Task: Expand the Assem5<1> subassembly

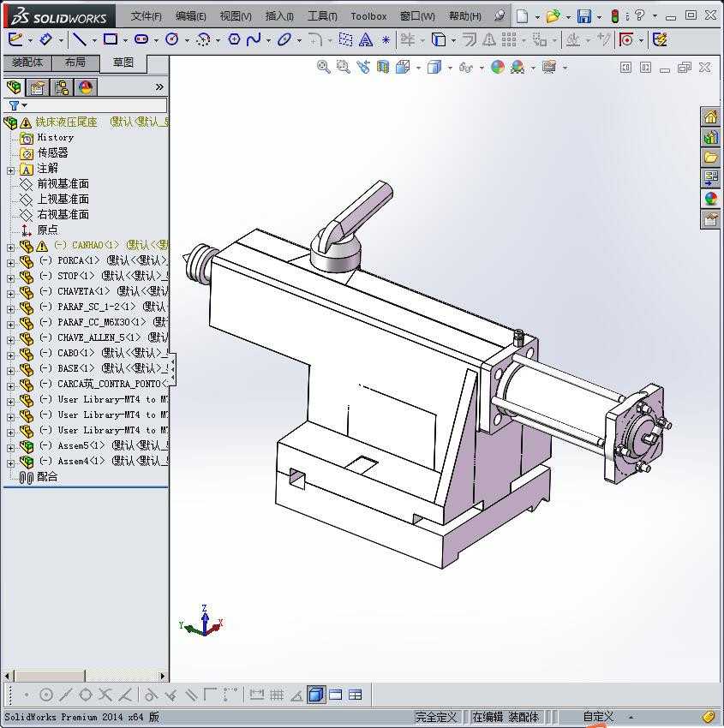Action: point(10,448)
